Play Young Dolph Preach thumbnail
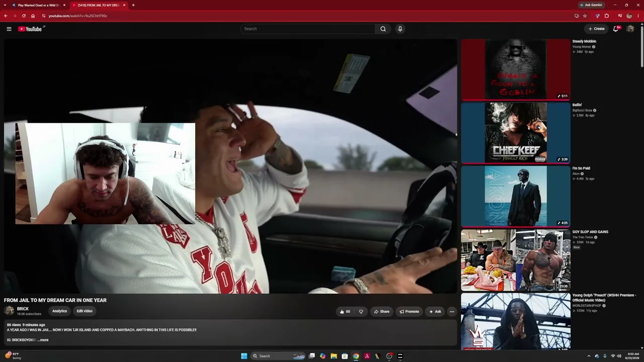The width and height of the screenshot is (644, 362). click(x=516, y=321)
